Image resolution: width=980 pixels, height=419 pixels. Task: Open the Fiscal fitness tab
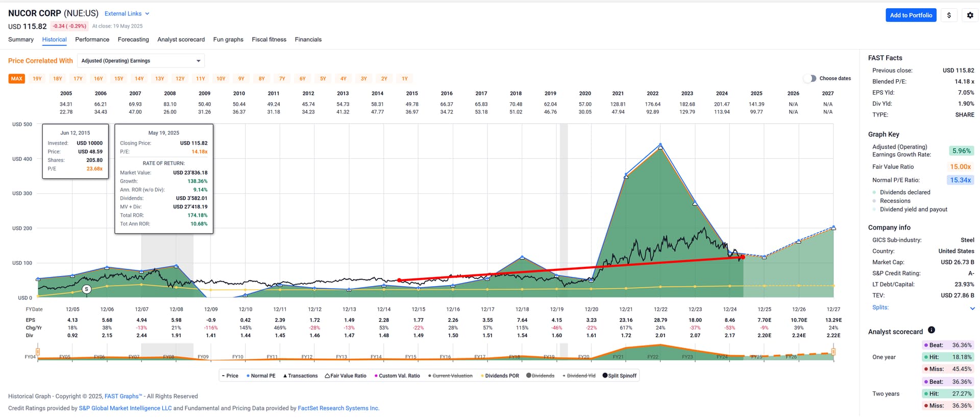[x=269, y=39]
